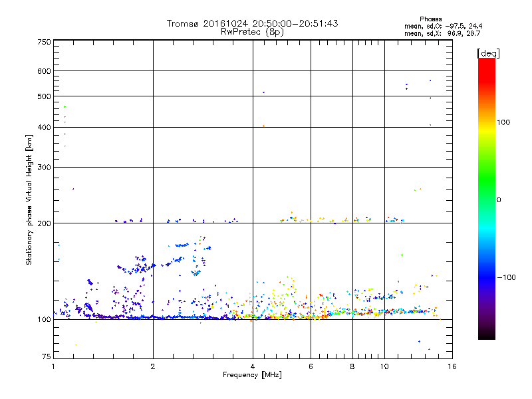Click the '16' frequency axis label
The height and width of the screenshot is (399, 532).
coord(452,366)
